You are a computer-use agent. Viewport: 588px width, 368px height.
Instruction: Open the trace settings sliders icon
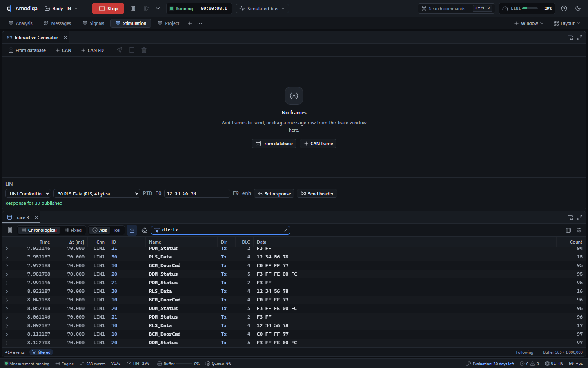pyautogui.click(x=579, y=230)
